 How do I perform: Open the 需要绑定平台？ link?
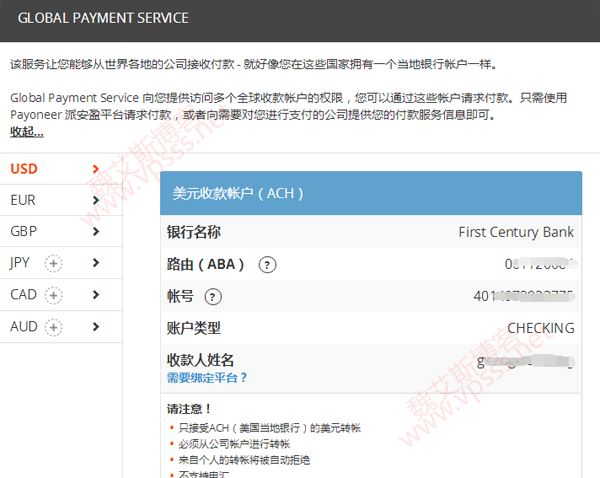click(207, 378)
